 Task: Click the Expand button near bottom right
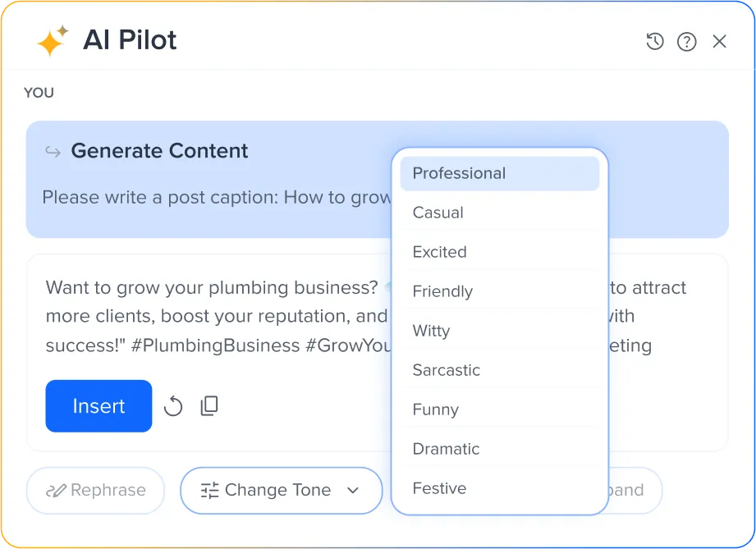click(626, 490)
